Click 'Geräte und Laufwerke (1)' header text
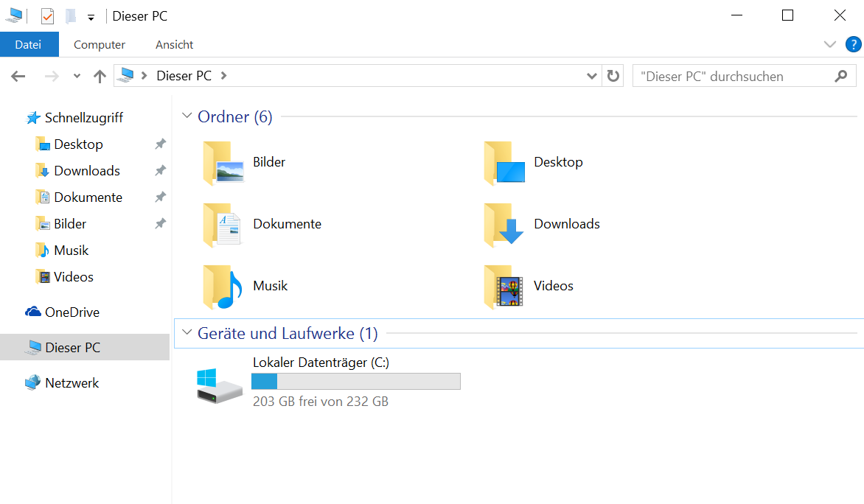Viewport: 864px width, 504px height. tap(288, 333)
